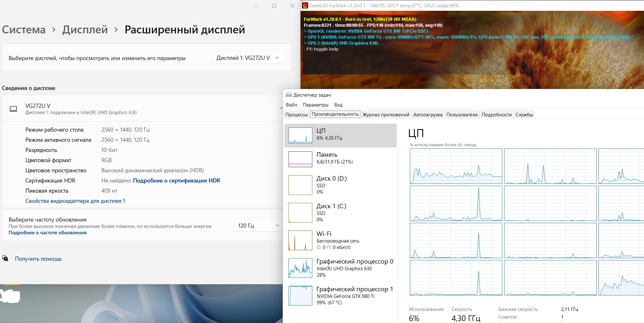Open the Подробности tab
The width and height of the screenshot is (644, 323).
pos(497,115)
